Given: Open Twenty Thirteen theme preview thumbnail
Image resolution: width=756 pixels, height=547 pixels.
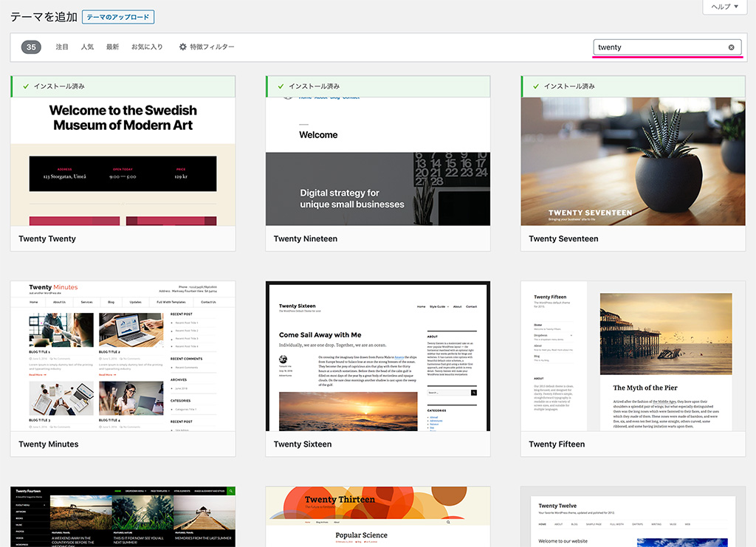Looking at the screenshot, I should pyautogui.click(x=378, y=517).
